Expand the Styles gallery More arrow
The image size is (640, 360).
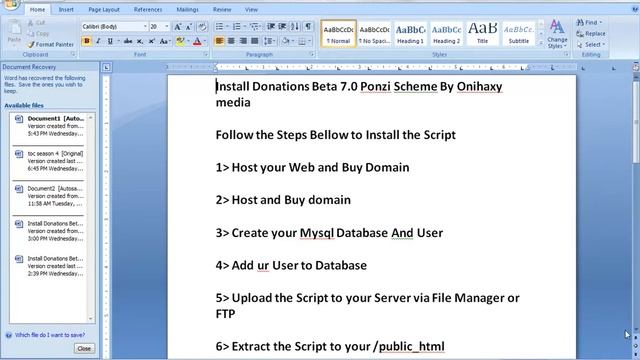tap(541, 43)
